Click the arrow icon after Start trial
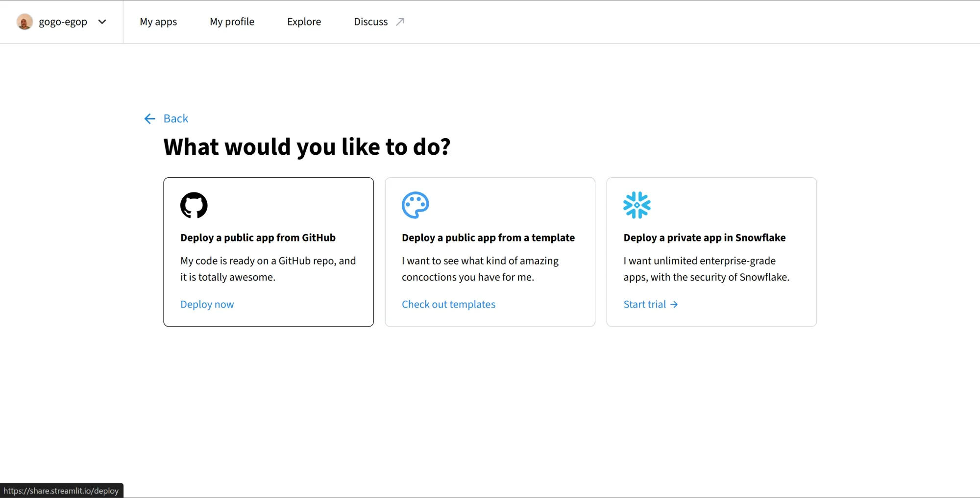This screenshot has height=498, width=980. point(674,304)
